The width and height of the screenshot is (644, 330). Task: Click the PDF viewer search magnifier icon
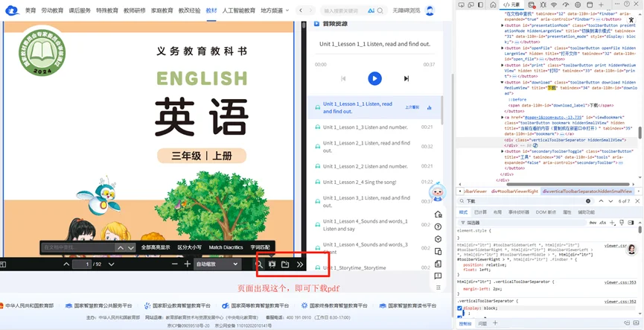[259, 264]
